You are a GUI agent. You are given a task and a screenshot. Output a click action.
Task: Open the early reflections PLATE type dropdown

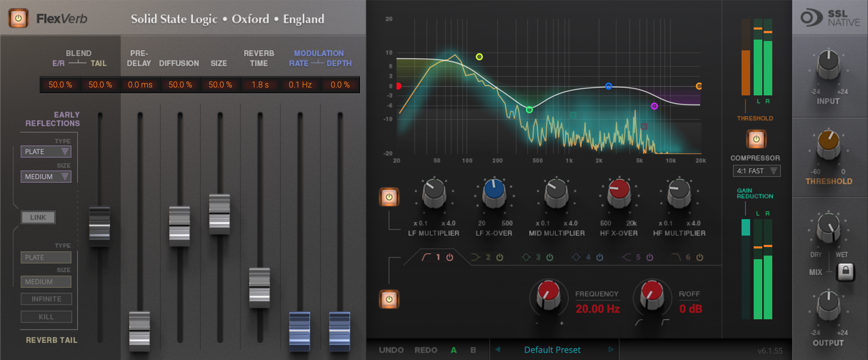[x=46, y=151]
